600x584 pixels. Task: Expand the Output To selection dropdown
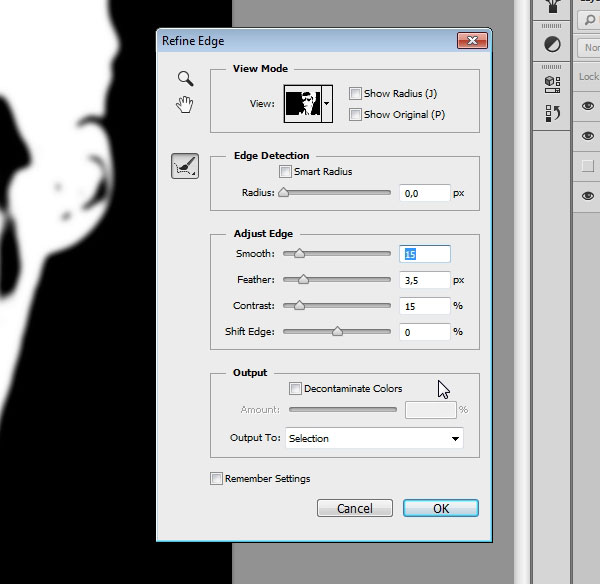coord(455,439)
